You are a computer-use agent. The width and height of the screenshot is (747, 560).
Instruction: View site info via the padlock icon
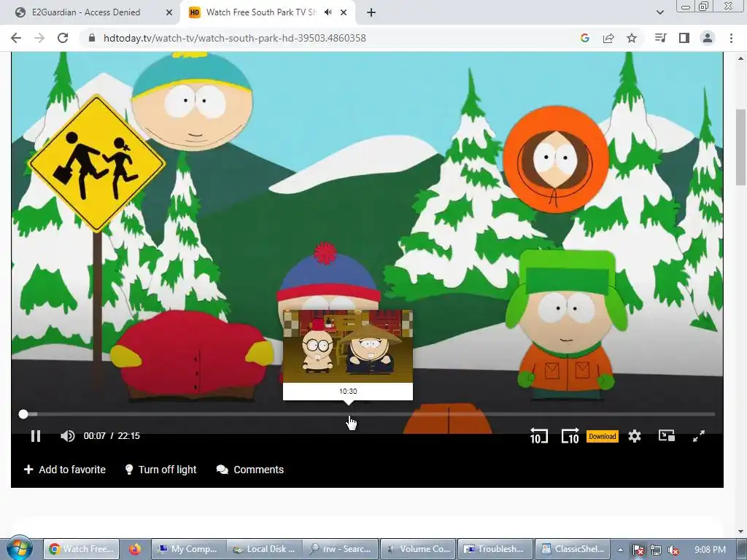92,38
